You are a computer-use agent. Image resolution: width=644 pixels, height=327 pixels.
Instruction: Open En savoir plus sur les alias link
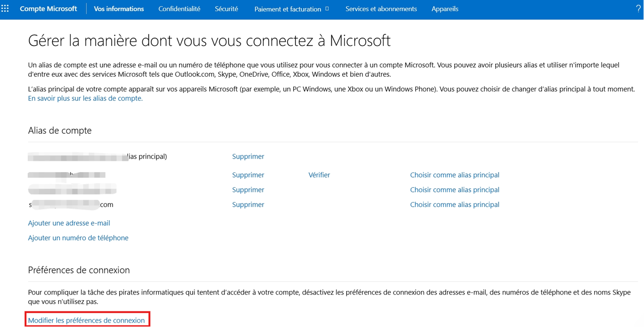(x=86, y=99)
